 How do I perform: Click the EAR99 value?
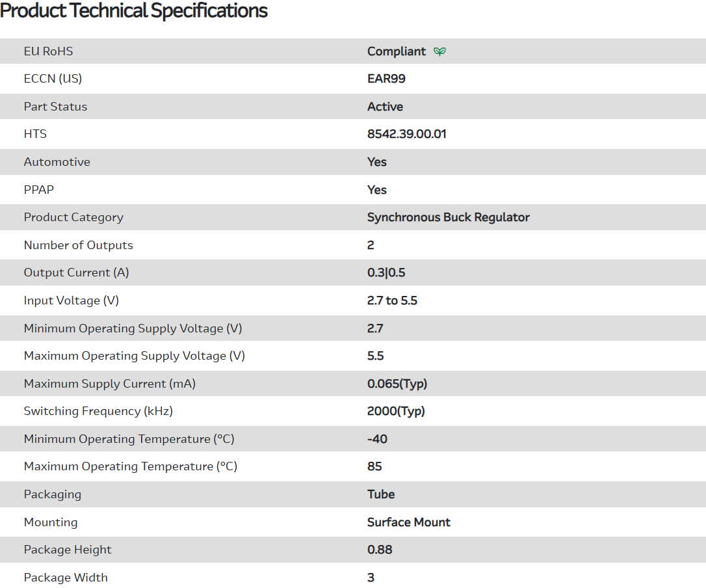(x=386, y=79)
